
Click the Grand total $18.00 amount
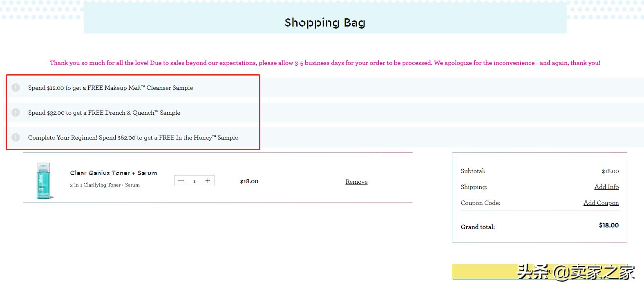[609, 225]
